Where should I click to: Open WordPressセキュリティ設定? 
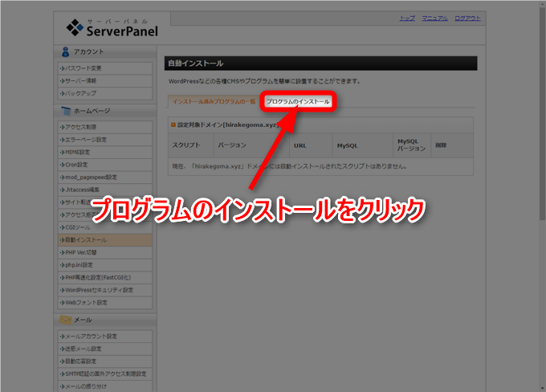coord(105,290)
